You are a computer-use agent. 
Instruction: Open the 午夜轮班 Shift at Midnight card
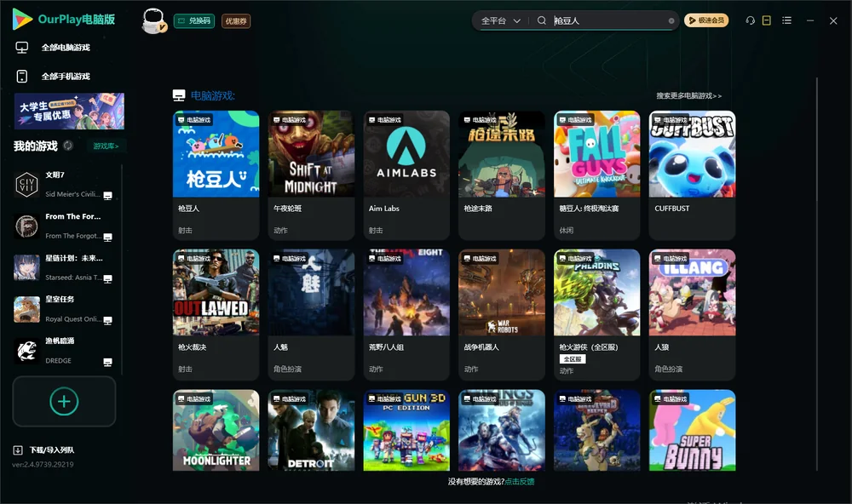pyautogui.click(x=311, y=175)
